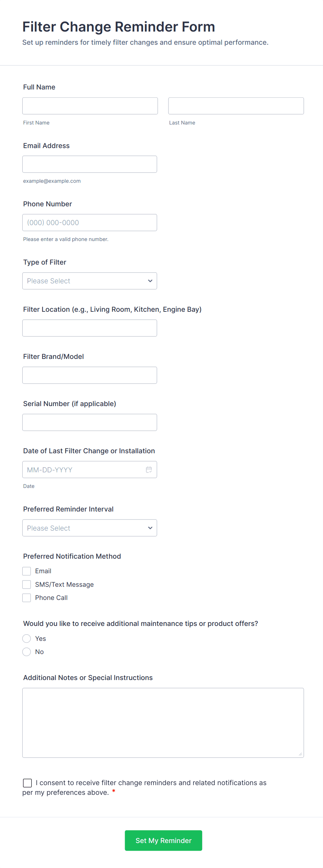
Task: Select No for product offers question
Action: (26, 652)
